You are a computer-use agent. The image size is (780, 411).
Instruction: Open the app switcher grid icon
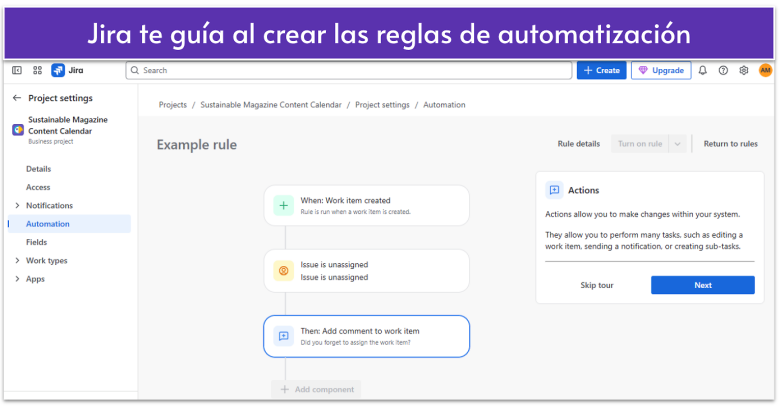click(x=38, y=71)
